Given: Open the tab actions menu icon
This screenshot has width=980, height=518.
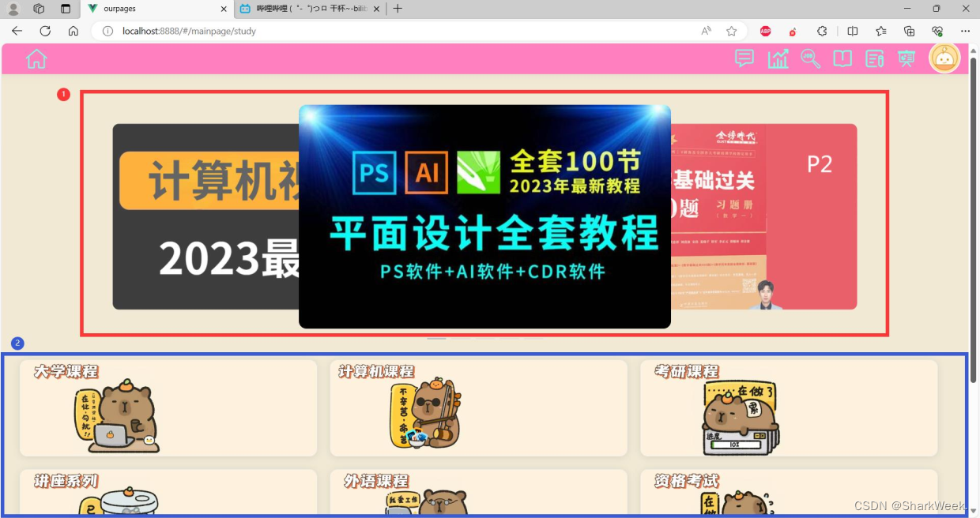Looking at the screenshot, I should coord(66,9).
